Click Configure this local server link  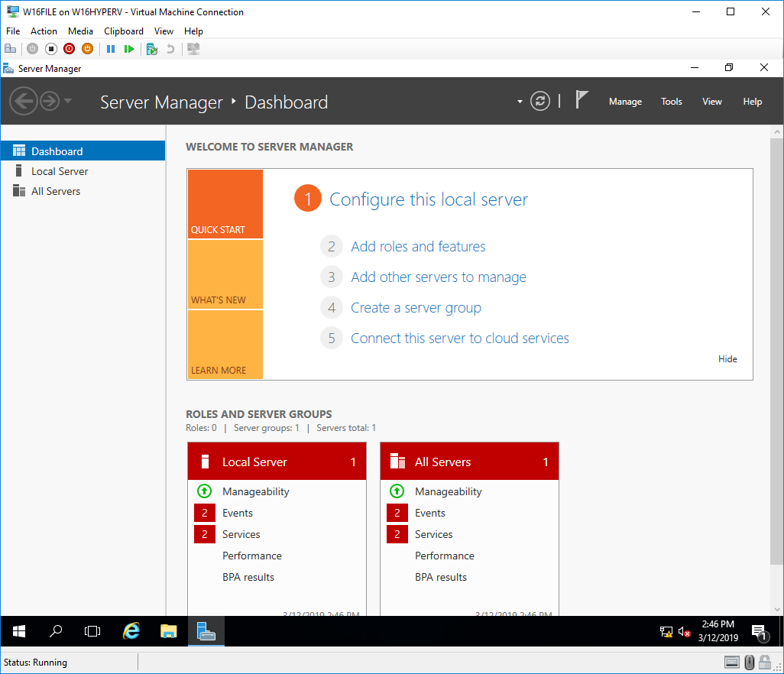[429, 199]
